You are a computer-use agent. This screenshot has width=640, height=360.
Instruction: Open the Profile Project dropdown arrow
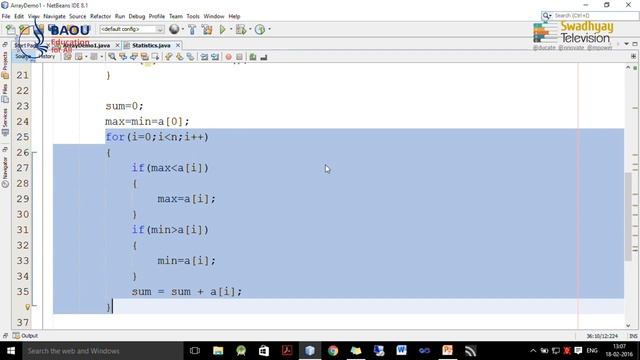click(x=269, y=29)
